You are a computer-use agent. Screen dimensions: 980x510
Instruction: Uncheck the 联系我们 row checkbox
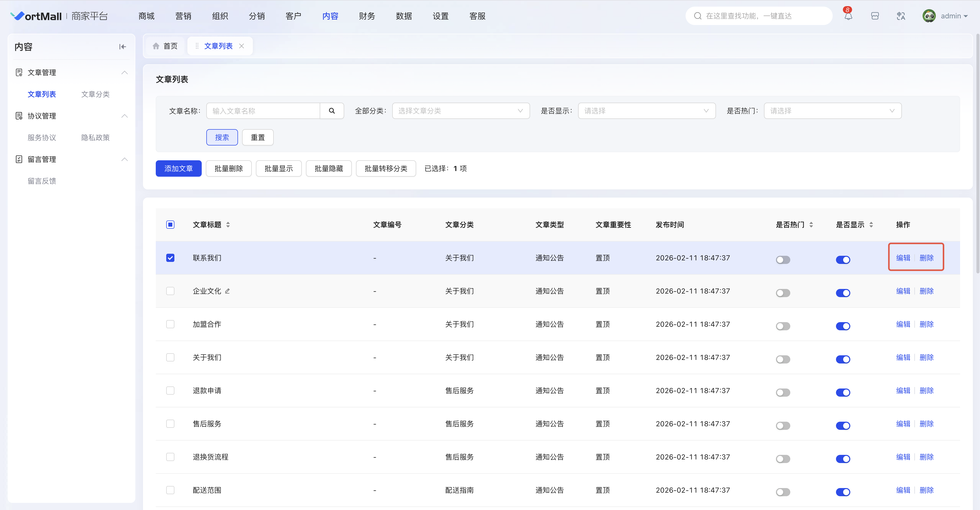point(170,258)
